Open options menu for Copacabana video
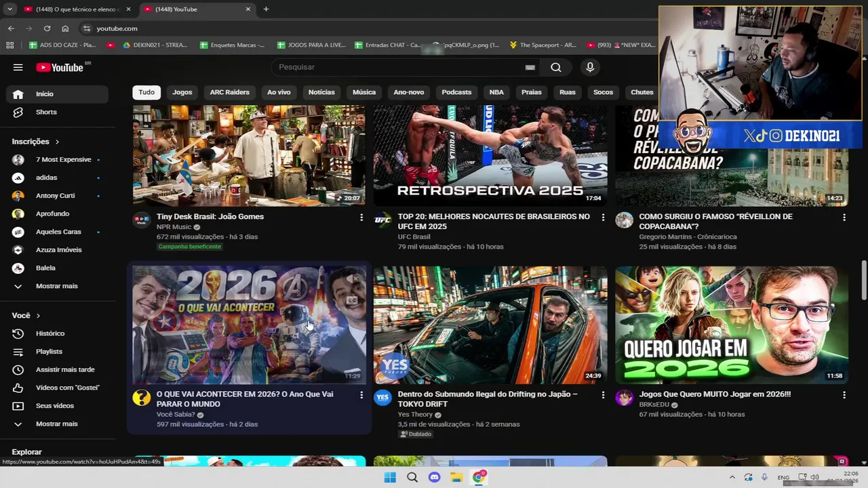This screenshot has height=488, width=868. [844, 218]
